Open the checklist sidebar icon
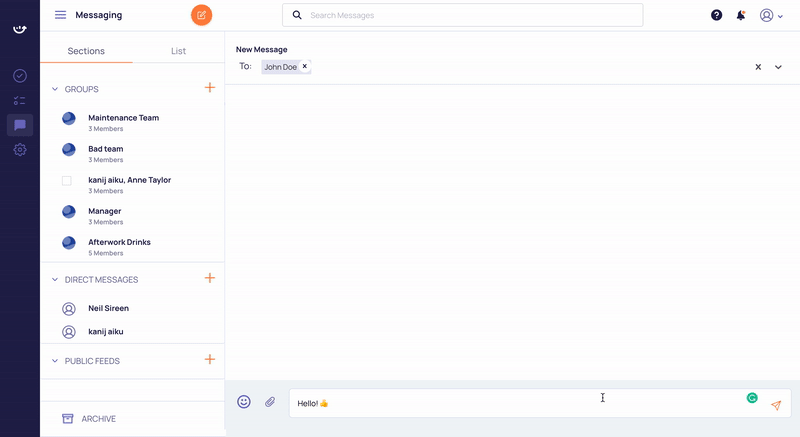The image size is (800, 437). 20,100
